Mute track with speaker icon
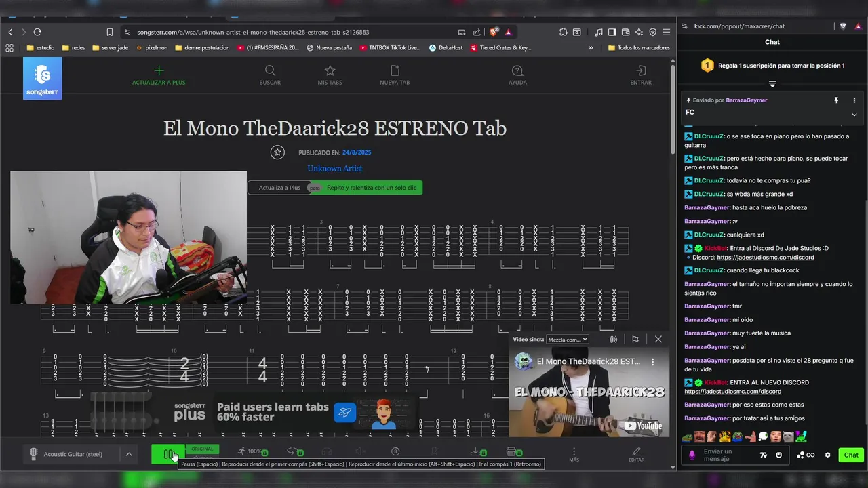Screen dimensions: 868x488 [x=361, y=451]
